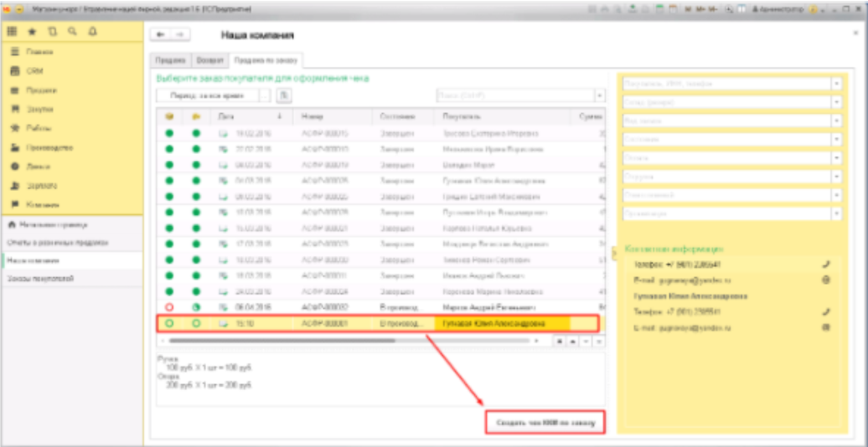Click the horizontal scrollbar under orders table
The image size is (868, 447).
pyautogui.click(x=276, y=341)
